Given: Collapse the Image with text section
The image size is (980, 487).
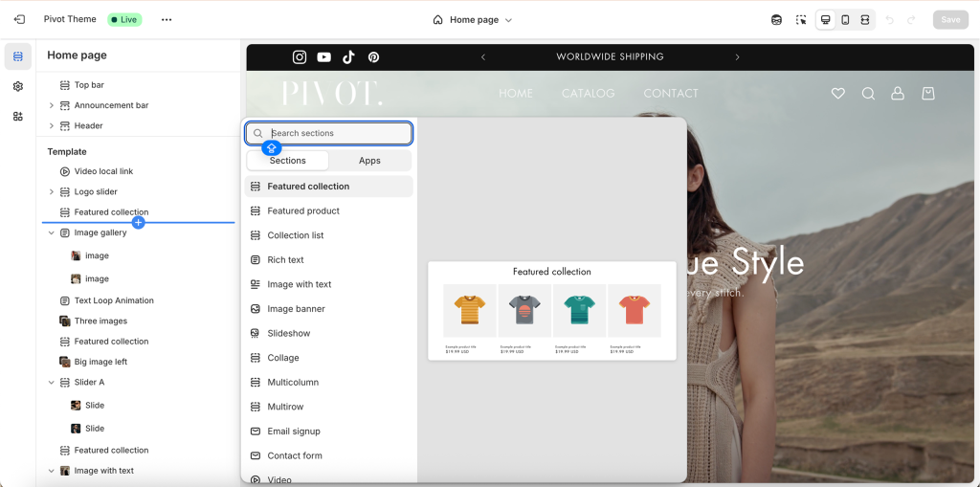Looking at the screenshot, I should click(52, 471).
